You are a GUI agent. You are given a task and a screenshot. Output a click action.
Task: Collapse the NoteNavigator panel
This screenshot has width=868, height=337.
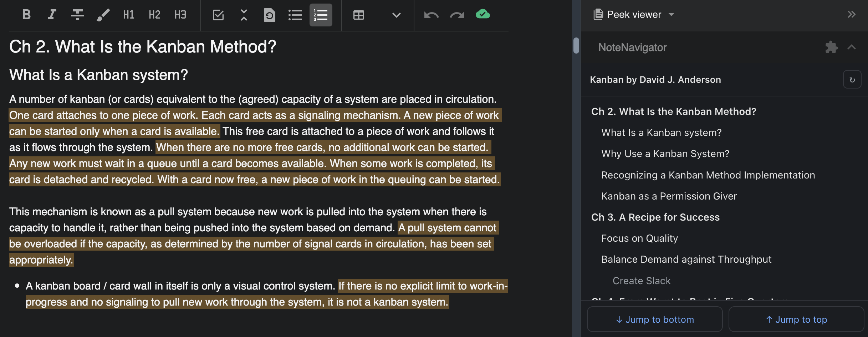[x=852, y=47]
